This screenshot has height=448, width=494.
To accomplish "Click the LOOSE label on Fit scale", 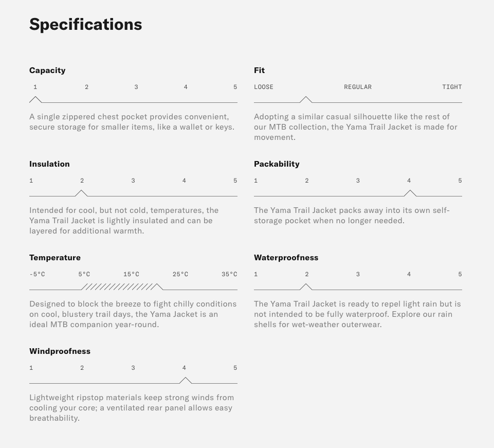I will [x=264, y=87].
